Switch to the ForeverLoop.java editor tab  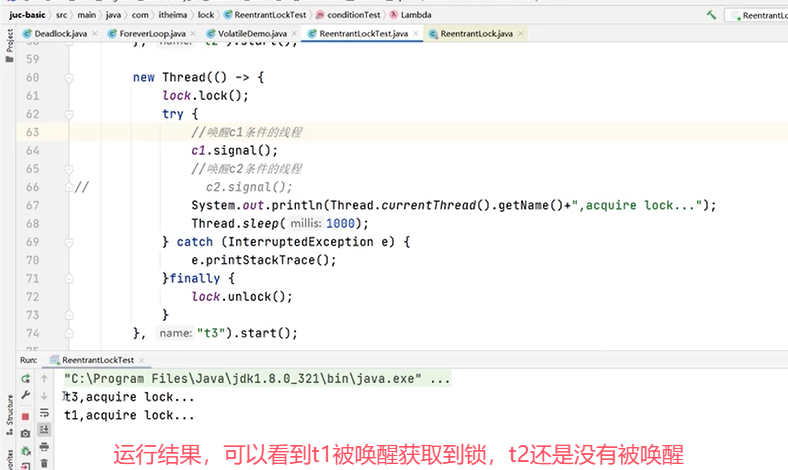point(152,34)
